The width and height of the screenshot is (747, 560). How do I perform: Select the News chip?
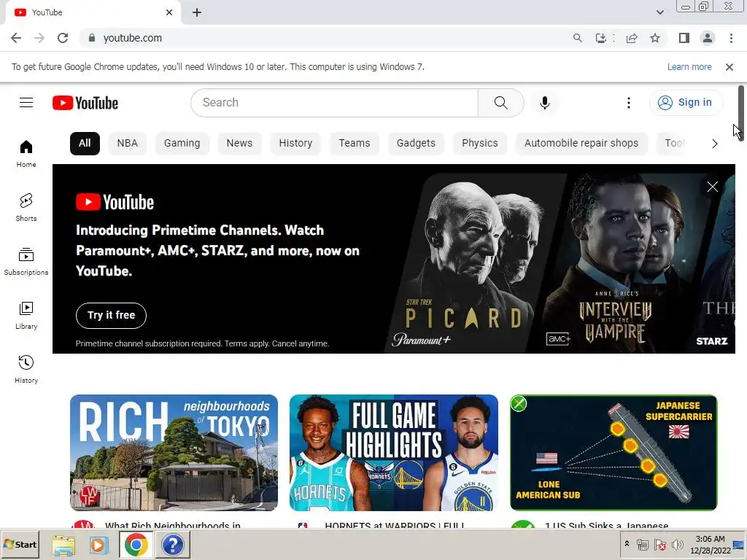(x=239, y=144)
